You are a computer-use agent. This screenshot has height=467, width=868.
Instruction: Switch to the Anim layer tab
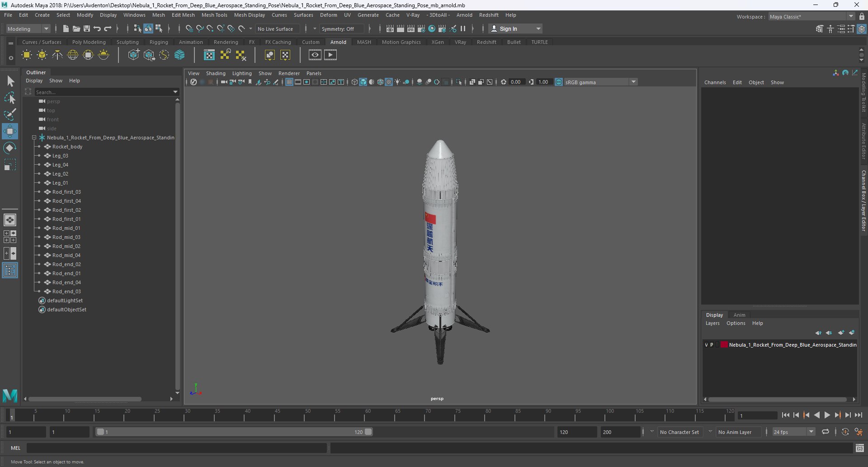pyautogui.click(x=740, y=315)
